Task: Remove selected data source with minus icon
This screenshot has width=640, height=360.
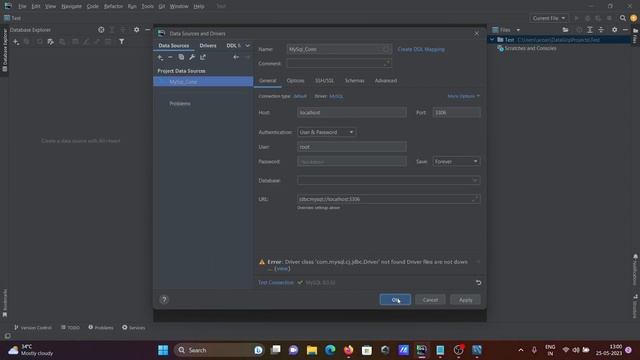Action: pyautogui.click(x=170, y=58)
